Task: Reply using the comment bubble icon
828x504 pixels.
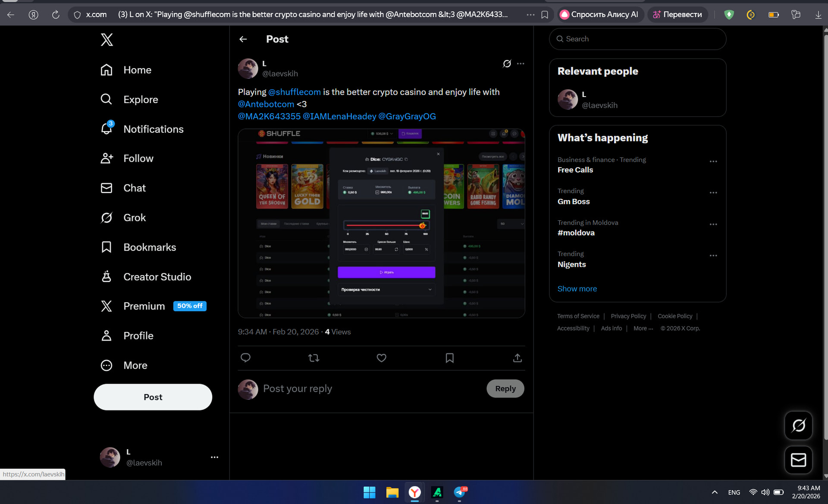Action: pyautogui.click(x=245, y=358)
